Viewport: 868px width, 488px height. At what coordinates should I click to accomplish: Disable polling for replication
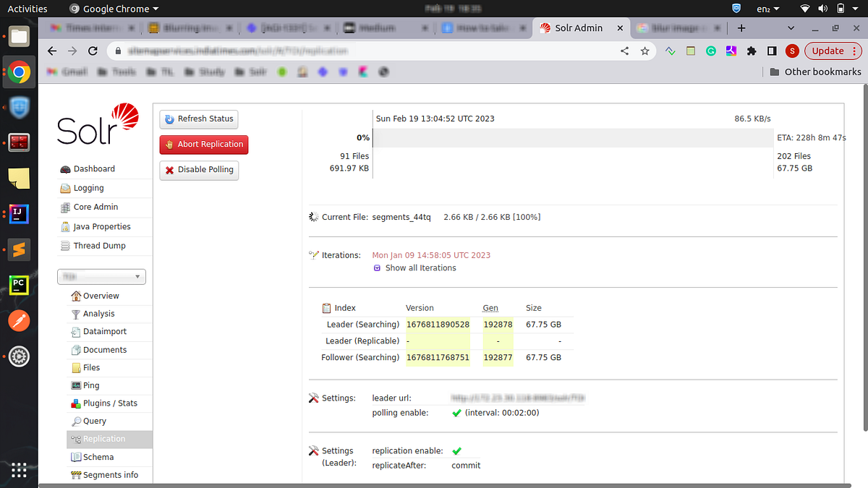click(x=199, y=170)
